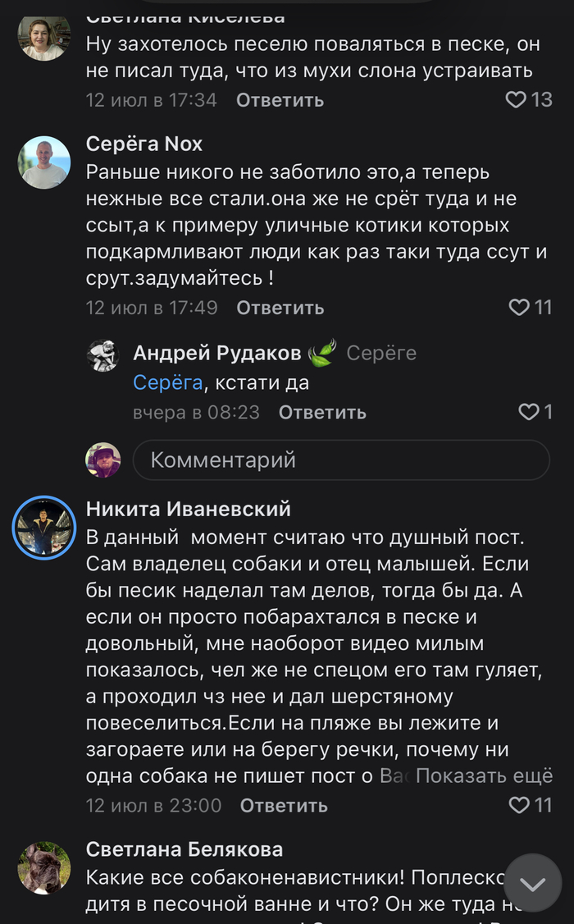Viewport: 574px width, 924px height.
Task: Like Светлана Киселева's comment with the heart
Action: (516, 100)
